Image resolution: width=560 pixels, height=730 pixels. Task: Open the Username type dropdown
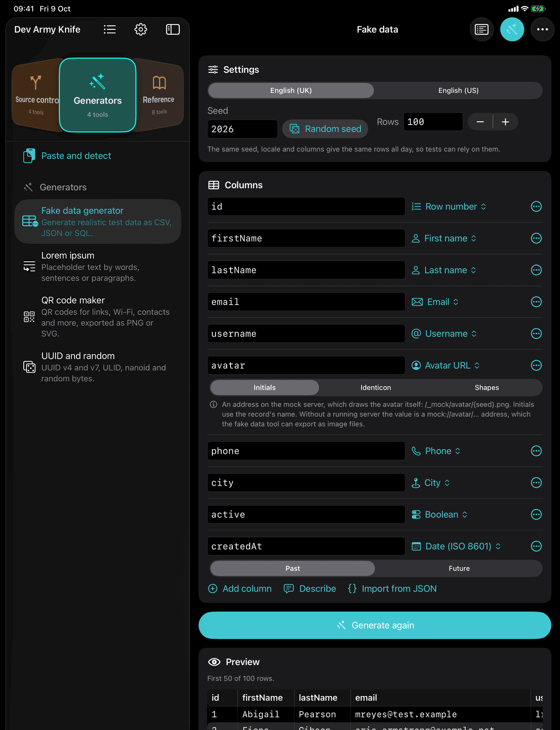click(444, 333)
